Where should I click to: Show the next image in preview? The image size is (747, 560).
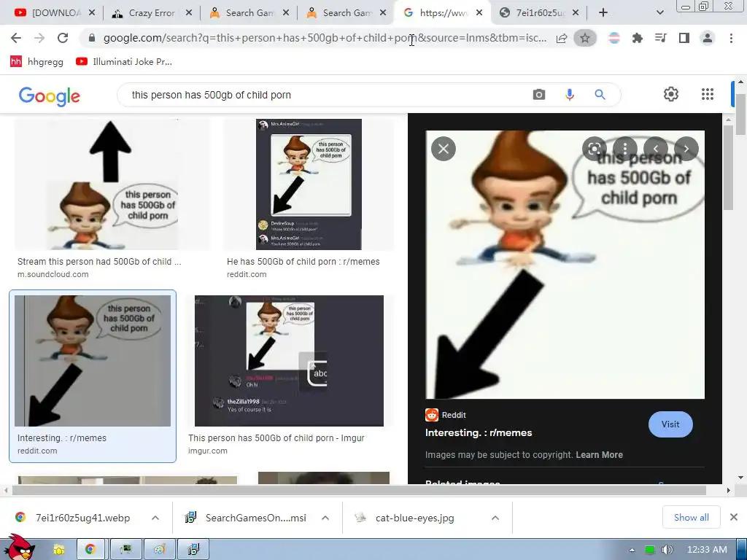coord(686,149)
